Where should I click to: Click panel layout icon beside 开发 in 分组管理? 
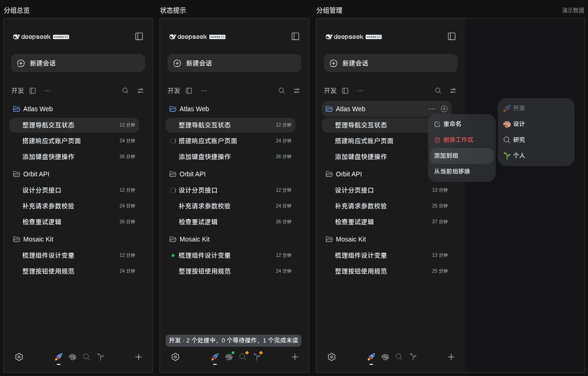(345, 91)
